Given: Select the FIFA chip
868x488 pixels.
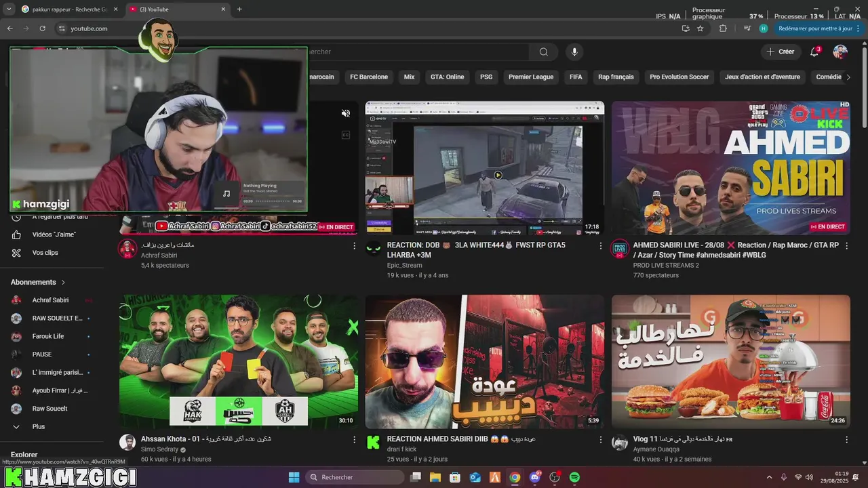Looking at the screenshot, I should [576, 77].
